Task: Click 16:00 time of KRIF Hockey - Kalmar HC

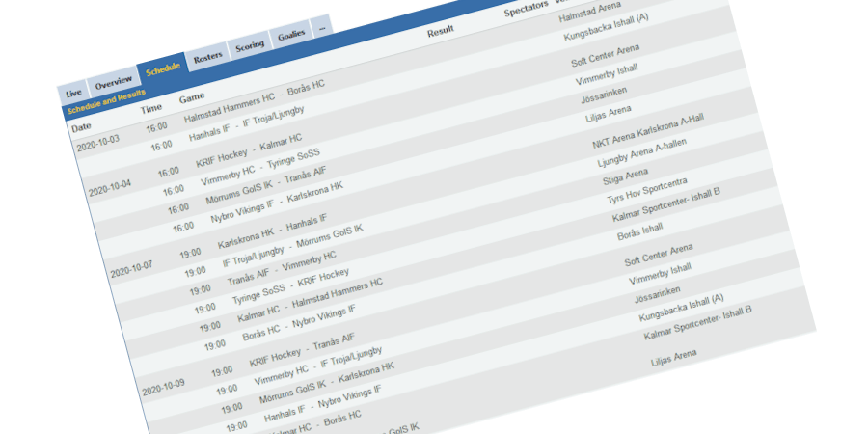Action: [x=168, y=173]
